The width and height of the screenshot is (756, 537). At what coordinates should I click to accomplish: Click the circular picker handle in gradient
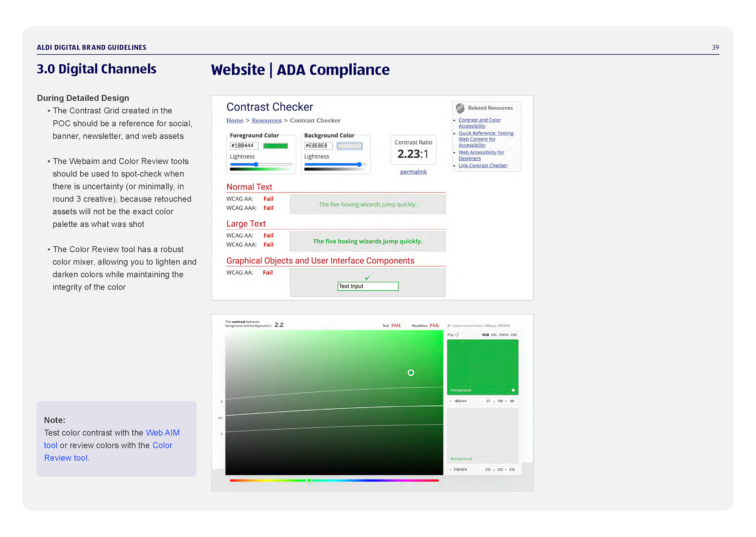[411, 373]
